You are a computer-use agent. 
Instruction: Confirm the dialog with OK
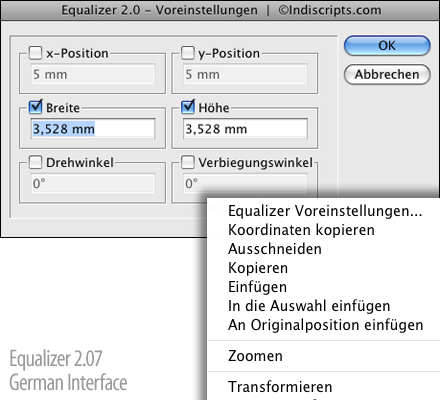tap(387, 46)
